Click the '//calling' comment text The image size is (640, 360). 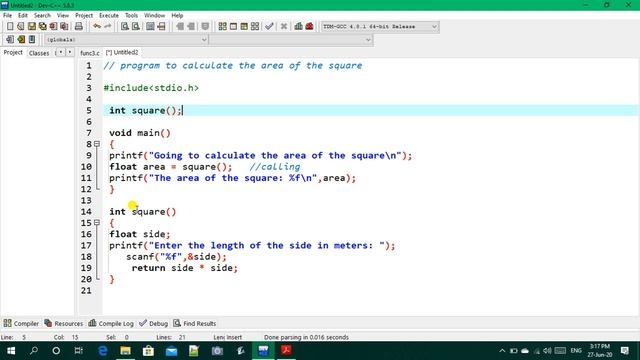pyautogui.click(x=275, y=167)
